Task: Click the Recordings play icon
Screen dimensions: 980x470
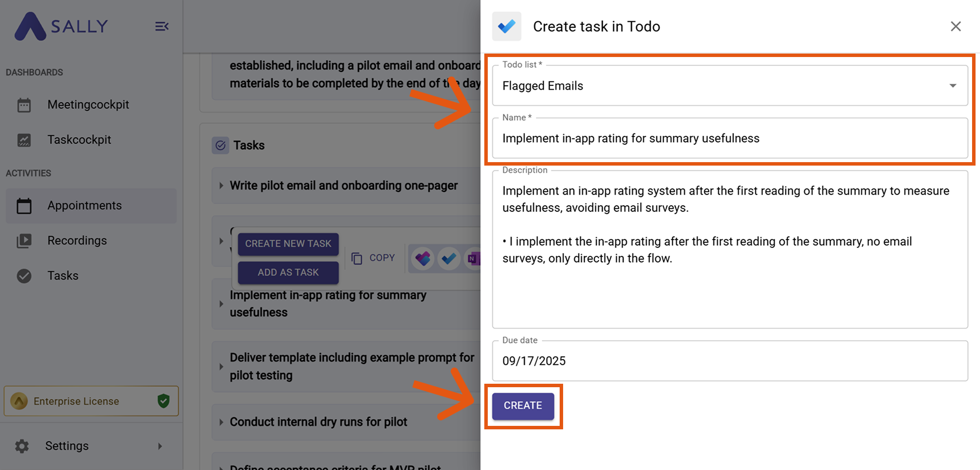Action: point(24,241)
